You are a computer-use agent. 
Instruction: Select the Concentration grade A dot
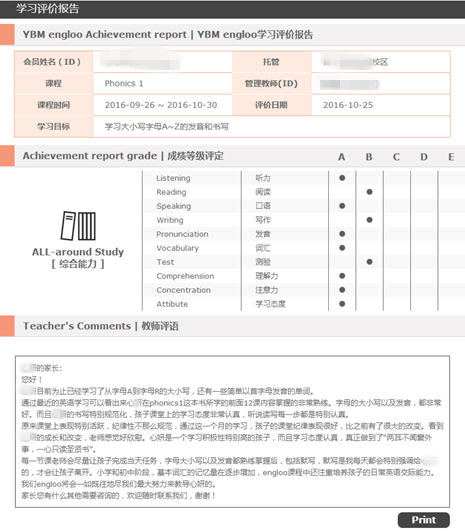coord(342,290)
